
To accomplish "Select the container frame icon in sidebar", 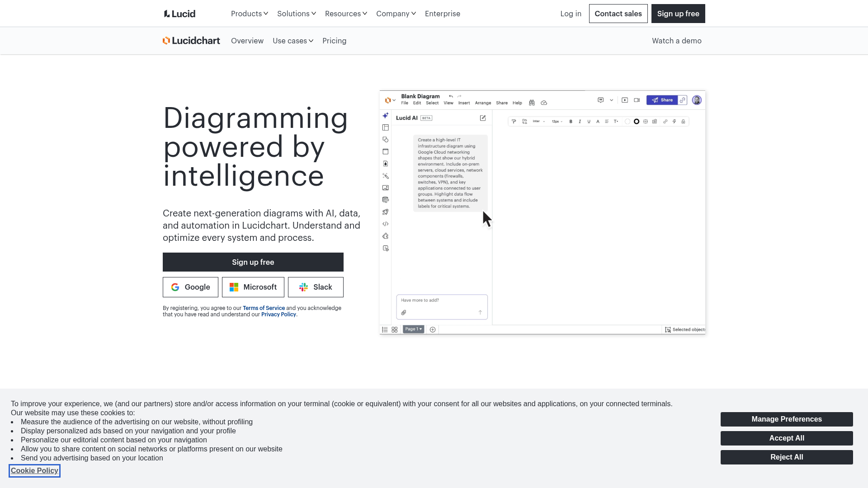I will [x=385, y=152].
